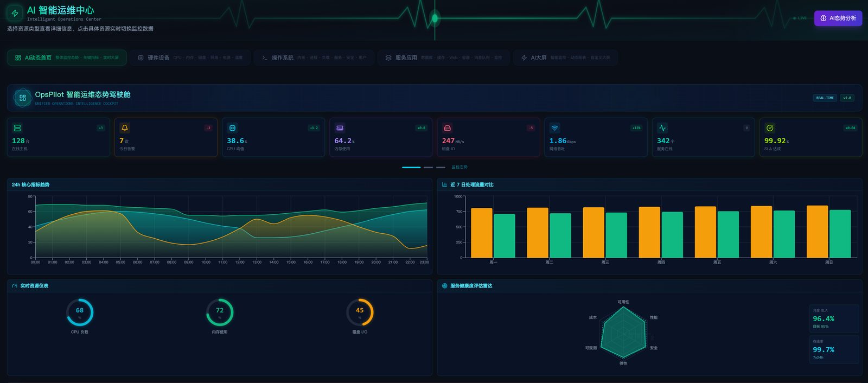Switch to the 硬件设备 tab
The image size is (868, 383).
pyautogui.click(x=190, y=58)
